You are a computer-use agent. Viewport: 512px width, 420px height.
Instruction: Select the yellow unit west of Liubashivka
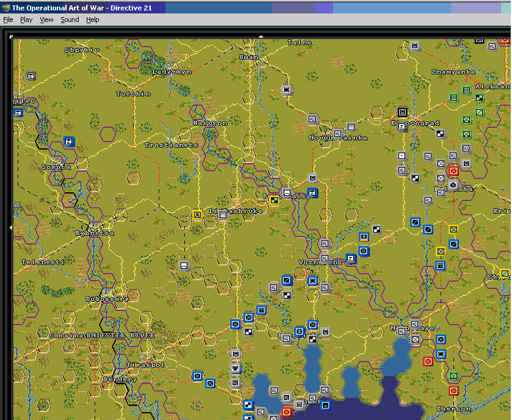[x=197, y=214]
